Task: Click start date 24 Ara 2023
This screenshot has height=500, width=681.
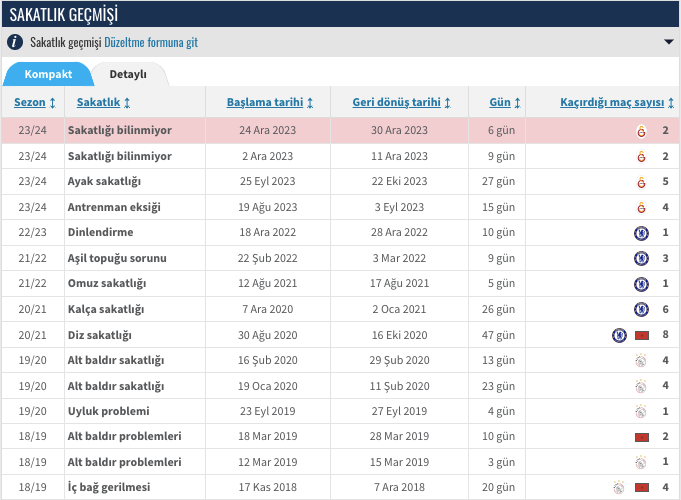Action: coord(268,130)
